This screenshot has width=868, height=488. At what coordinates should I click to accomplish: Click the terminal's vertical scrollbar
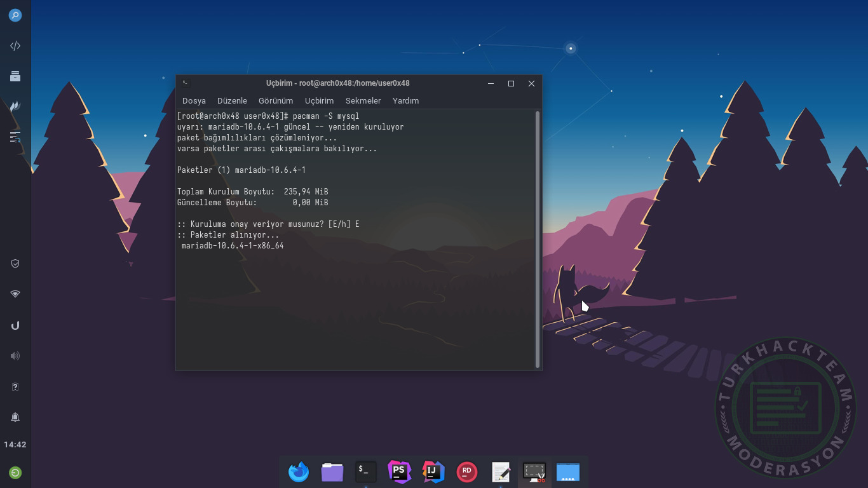pos(538,240)
